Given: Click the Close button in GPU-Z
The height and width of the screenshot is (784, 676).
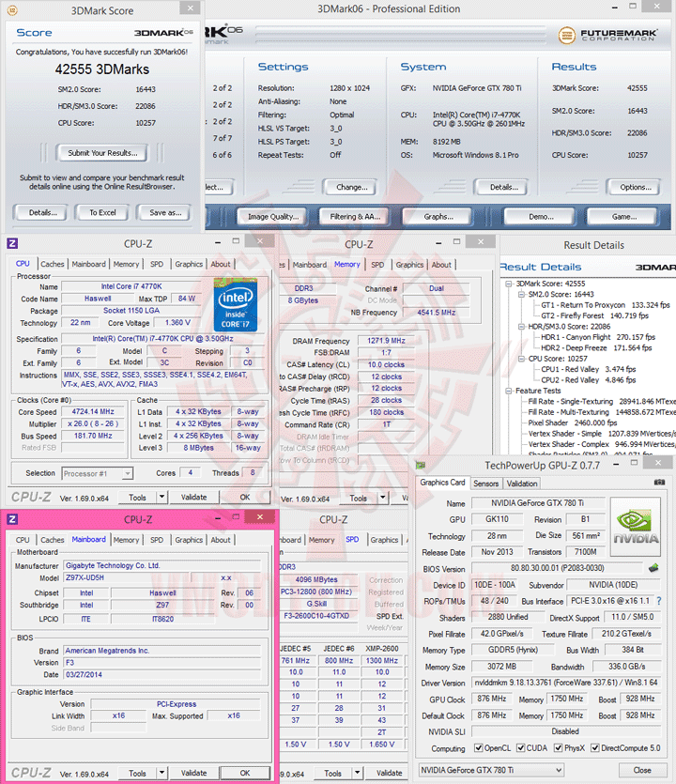Looking at the screenshot, I should click(642, 770).
